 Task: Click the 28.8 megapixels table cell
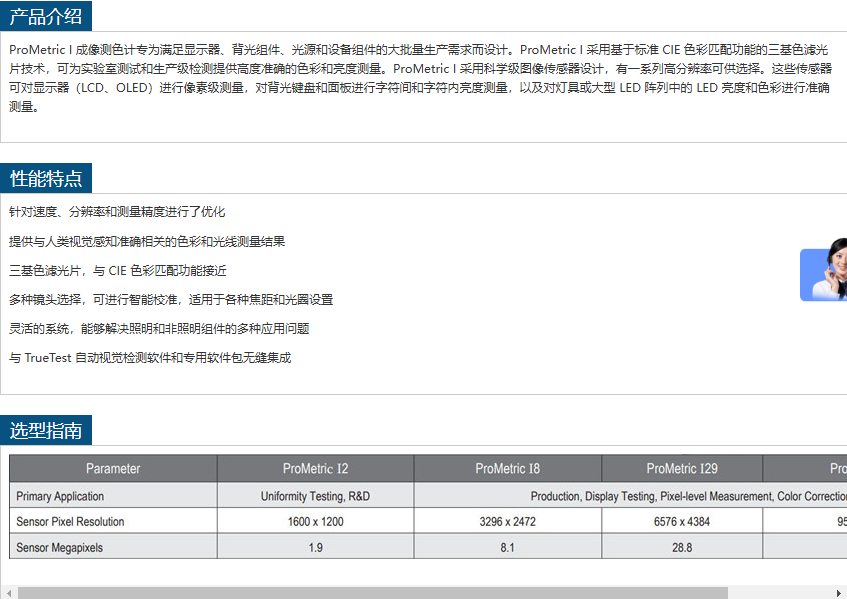point(682,548)
